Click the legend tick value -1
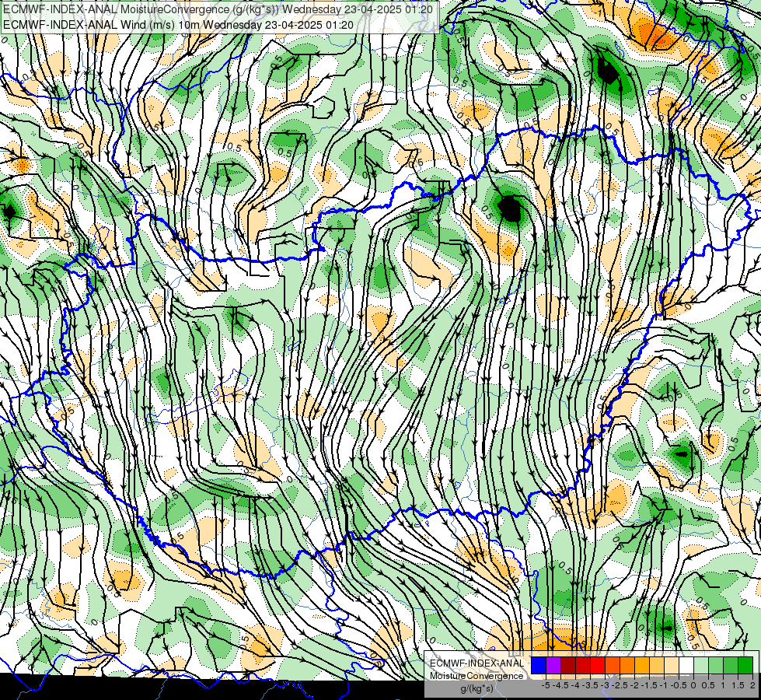 [664, 685]
